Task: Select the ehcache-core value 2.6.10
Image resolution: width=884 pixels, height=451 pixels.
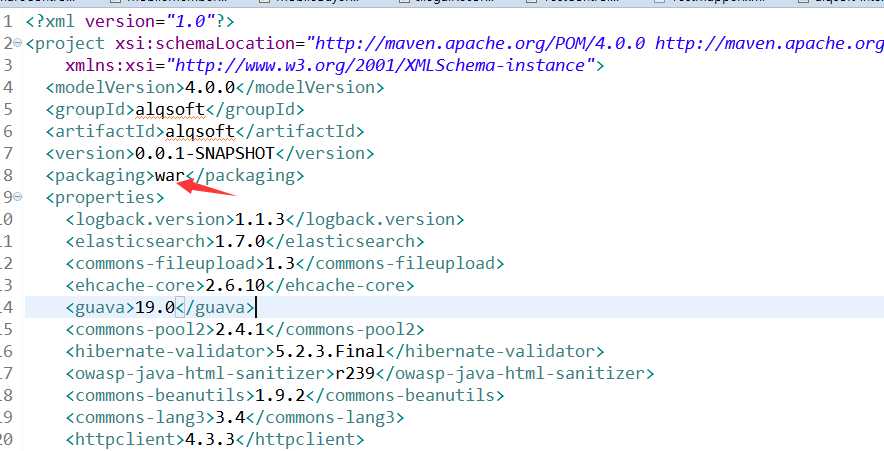Action: [235, 285]
